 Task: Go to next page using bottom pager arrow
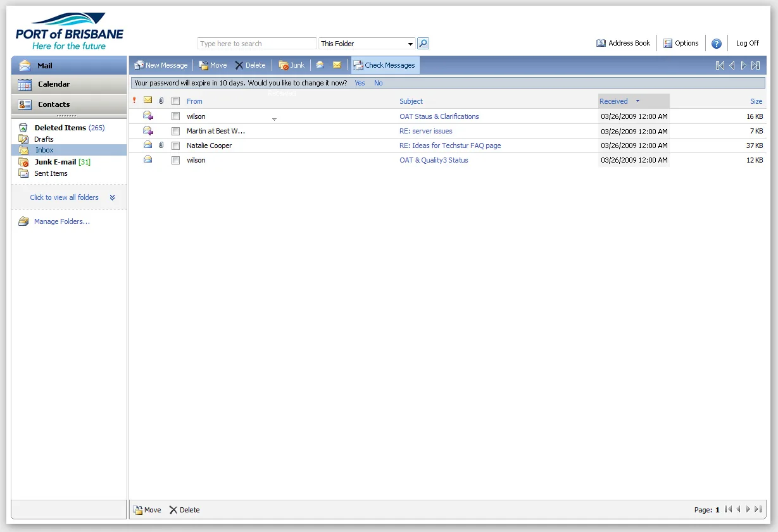point(748,509)
